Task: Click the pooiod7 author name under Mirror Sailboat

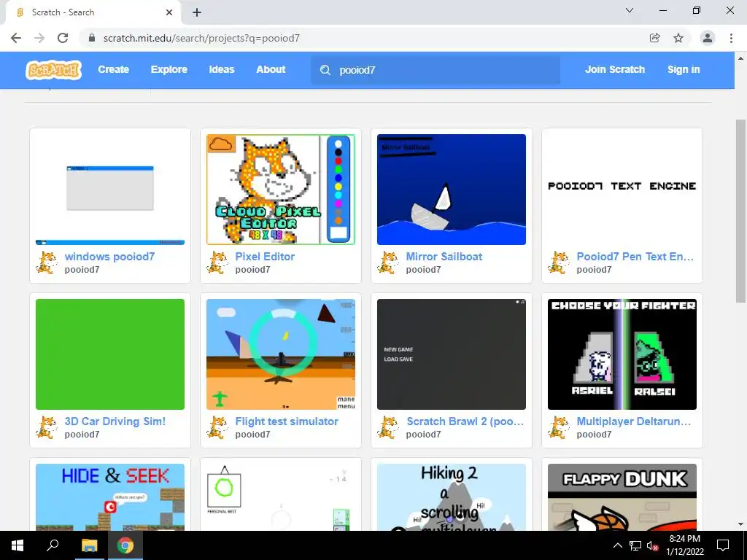Action: [x=423, y=270]
